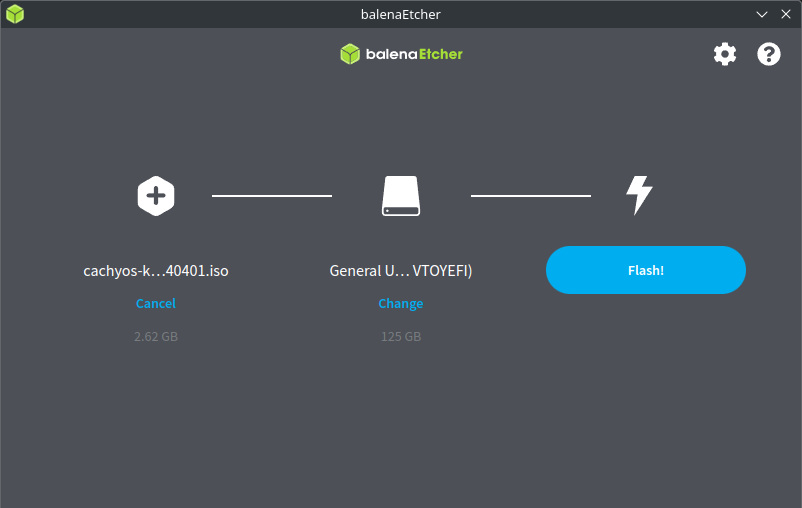Open window menu from title bar app icon
This screenshot has width=802, height=508.
tap(14, 14)
